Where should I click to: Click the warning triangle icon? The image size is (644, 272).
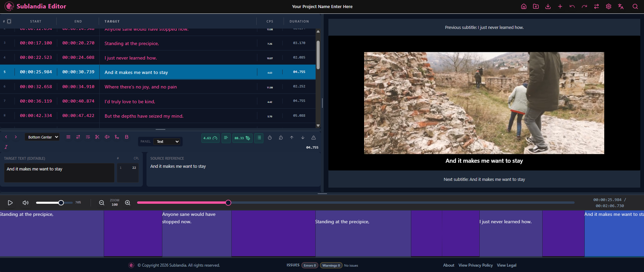(x=314, y=138)
